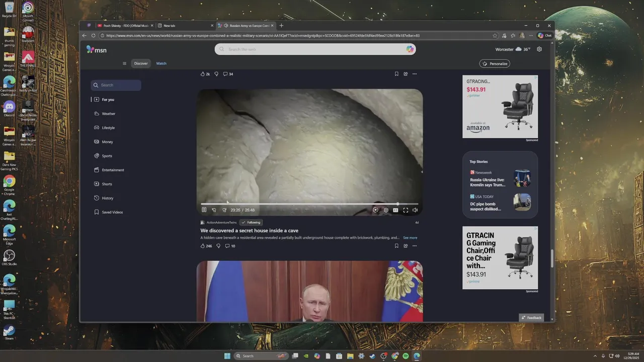Rewind the video 10 seconds
The width and height of the screenshot is (644, 362).
click(x=214, y=210)
